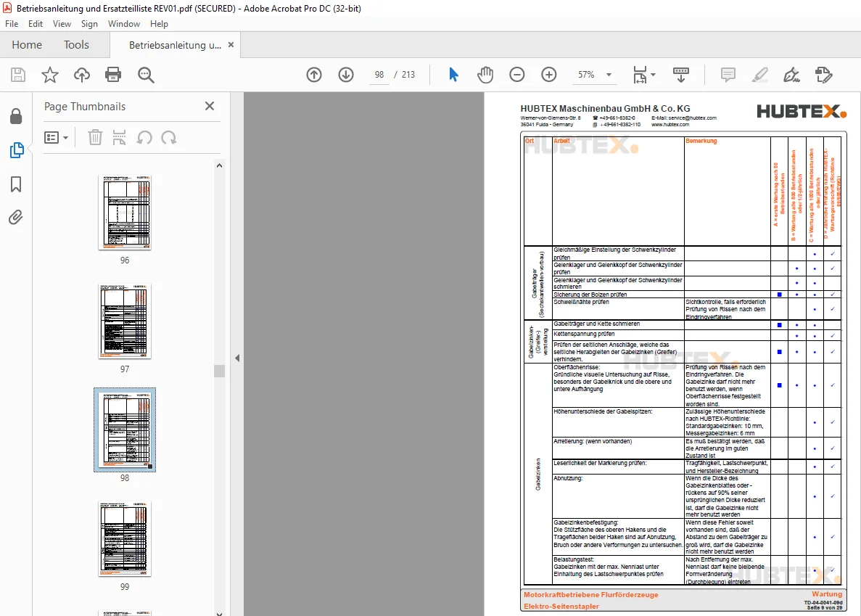This screenshot has height=616, width=861.
Task: Print the document with printer icon
Action: click(113, 75)
